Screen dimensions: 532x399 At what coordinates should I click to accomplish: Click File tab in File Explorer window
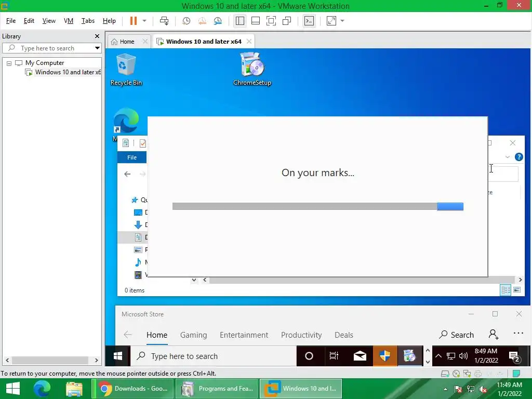(x=132, y=157)
